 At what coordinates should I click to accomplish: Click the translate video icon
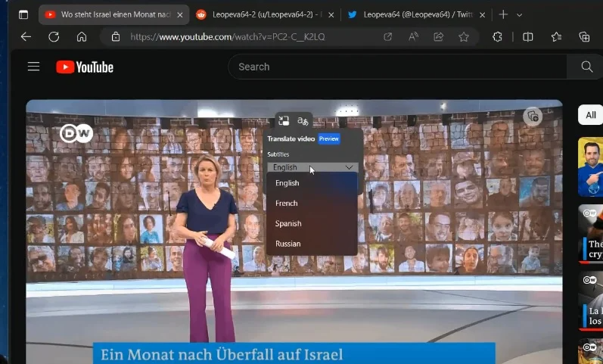(x=303, y=120)
